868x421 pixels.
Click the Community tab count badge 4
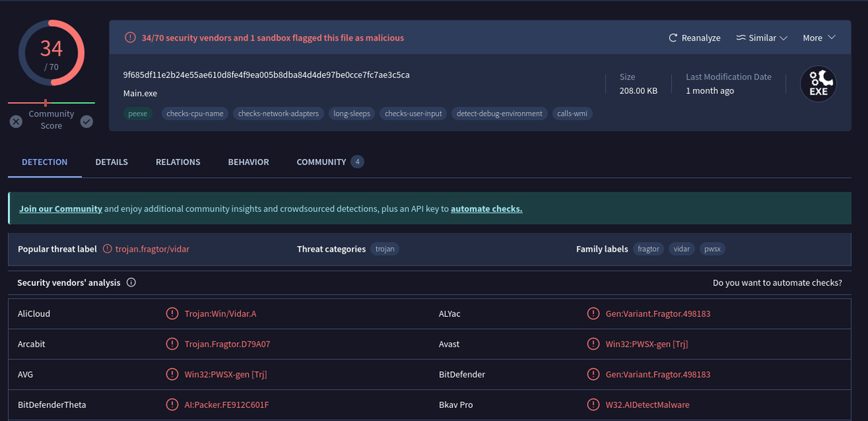coord(357,162)
